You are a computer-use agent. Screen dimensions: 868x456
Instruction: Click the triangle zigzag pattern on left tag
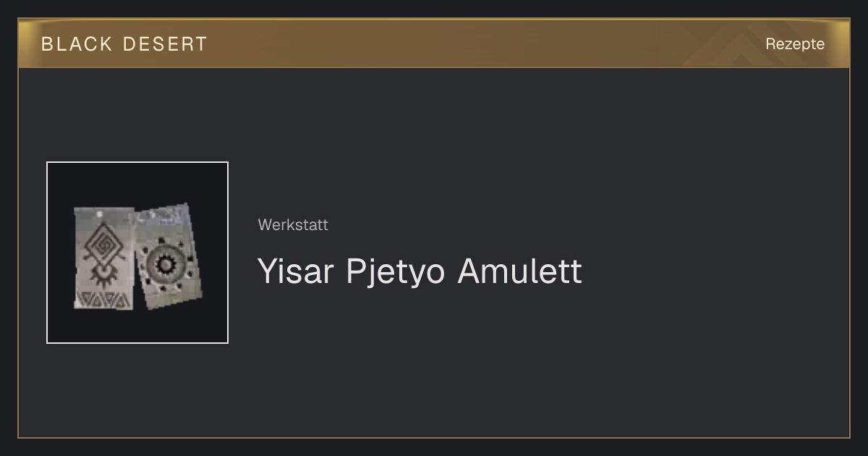103,298
